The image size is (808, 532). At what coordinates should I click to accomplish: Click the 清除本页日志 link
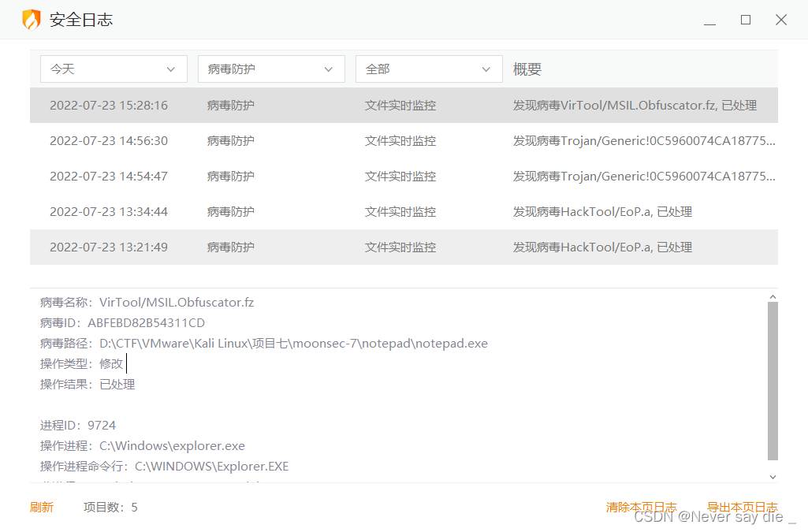[x=641, y=508]
